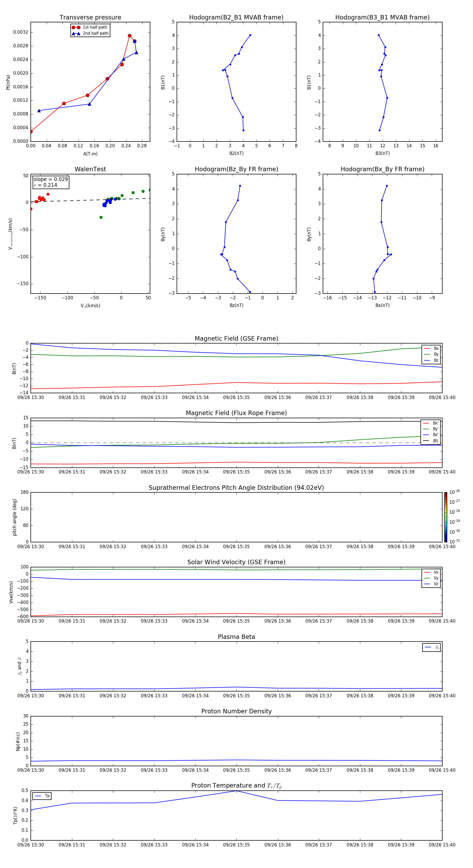The width and height of the screenshot is (473, 868).
Task: Click the lone green outlier point in WalenTest
Action: coord(101,217)
